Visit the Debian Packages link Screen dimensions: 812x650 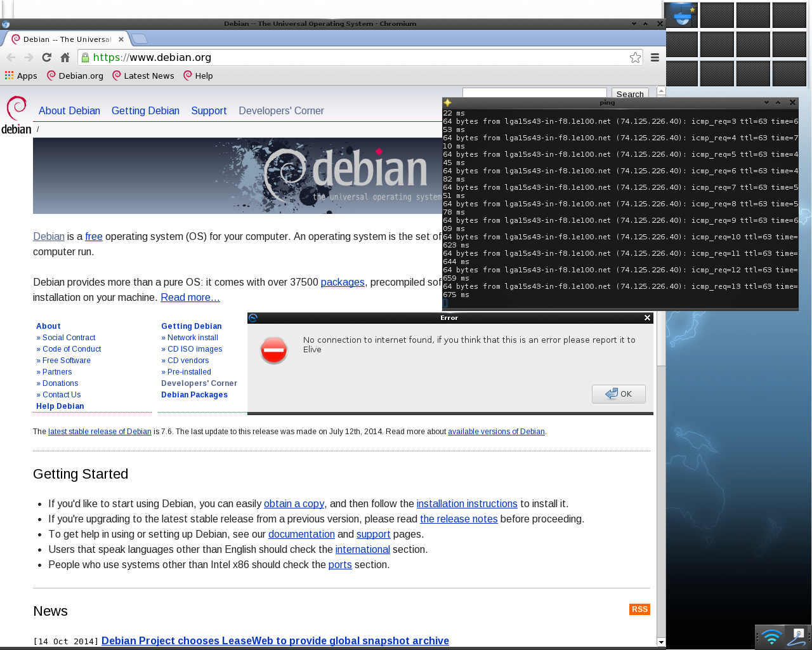point(194,395)
